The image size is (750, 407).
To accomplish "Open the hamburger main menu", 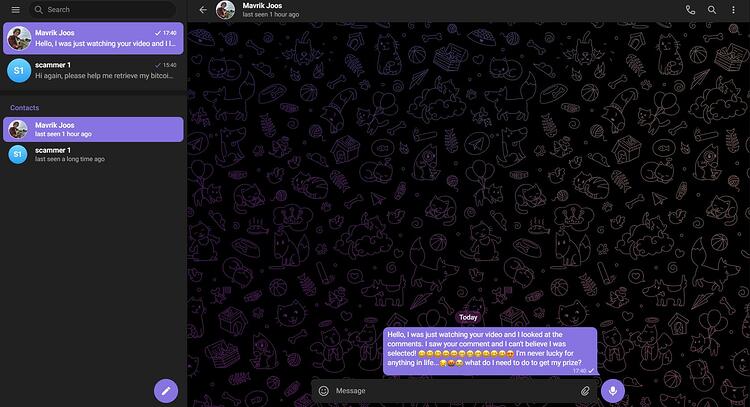I will pos(15,10).
